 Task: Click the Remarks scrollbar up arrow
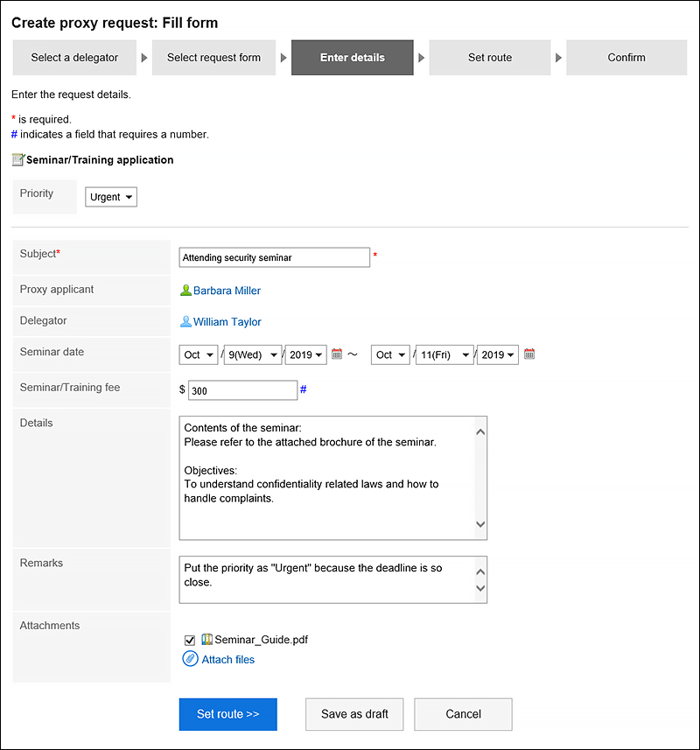481,571
